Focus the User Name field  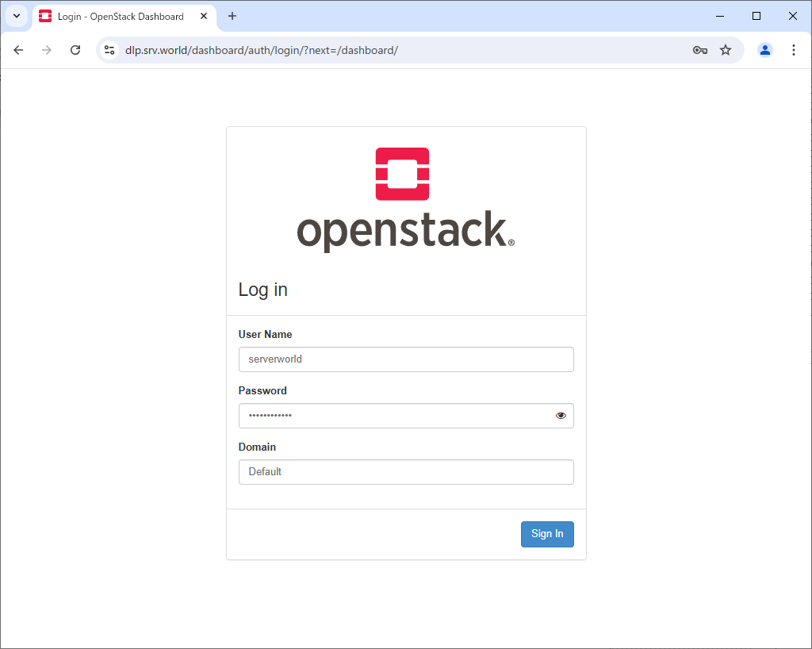tap(406, 359)
